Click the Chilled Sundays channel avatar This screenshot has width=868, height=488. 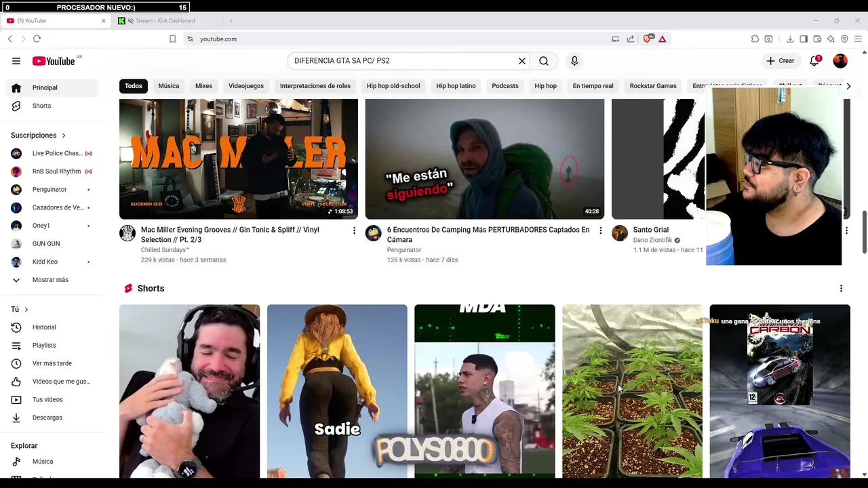coord(127,234)
